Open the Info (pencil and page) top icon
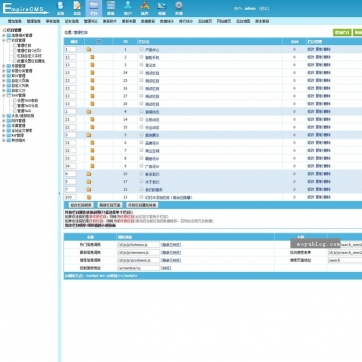362x362 pixels. [x=77, y=8]
